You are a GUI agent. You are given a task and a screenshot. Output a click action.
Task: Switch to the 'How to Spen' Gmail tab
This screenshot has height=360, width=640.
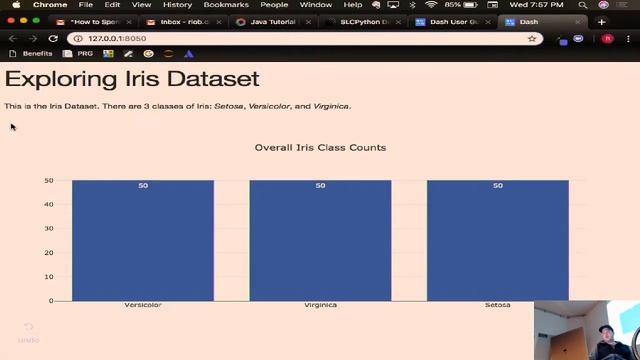(x=94, y=22)
